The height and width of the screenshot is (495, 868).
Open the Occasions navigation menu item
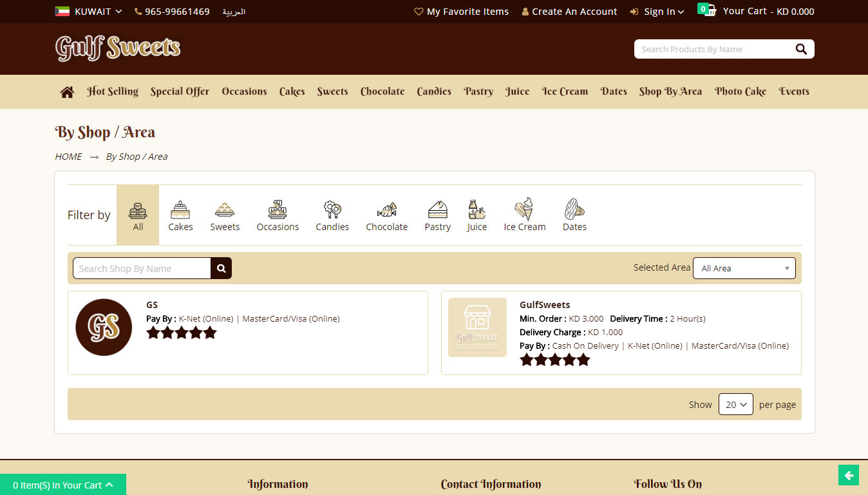pos(244,92)
